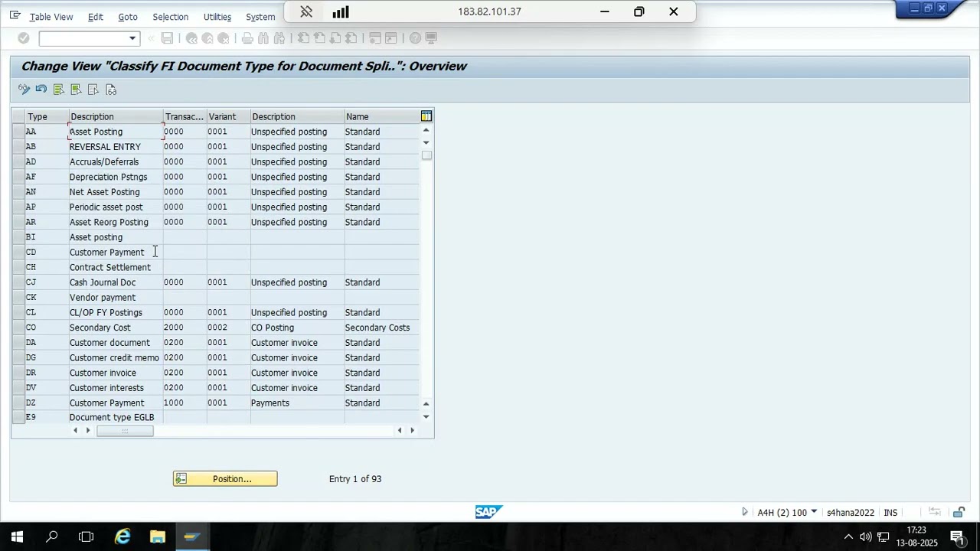Click the Last Page icon
The width and height of the screenshot is (980, 551).
pos(351,38)
